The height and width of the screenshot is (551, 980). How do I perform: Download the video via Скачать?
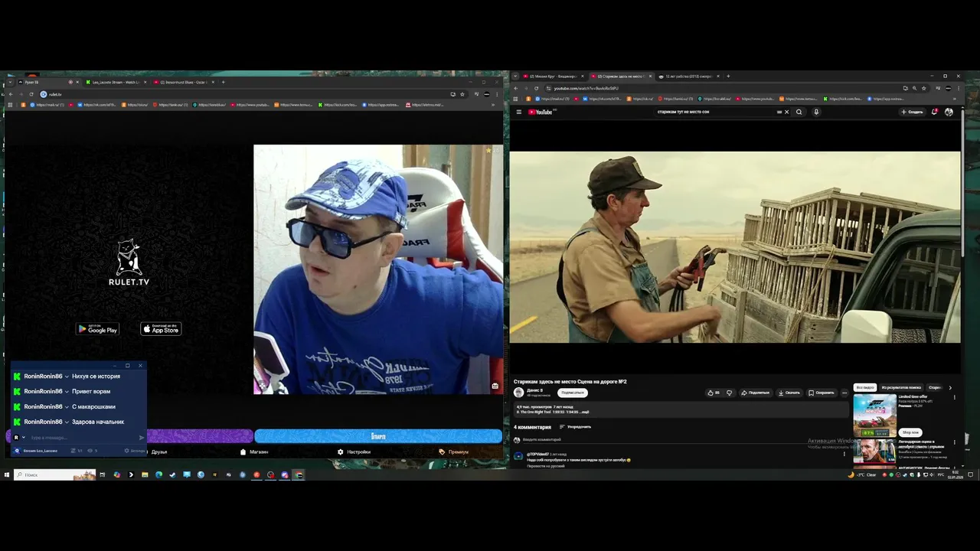pyautogui.click(x=789, y=393)
